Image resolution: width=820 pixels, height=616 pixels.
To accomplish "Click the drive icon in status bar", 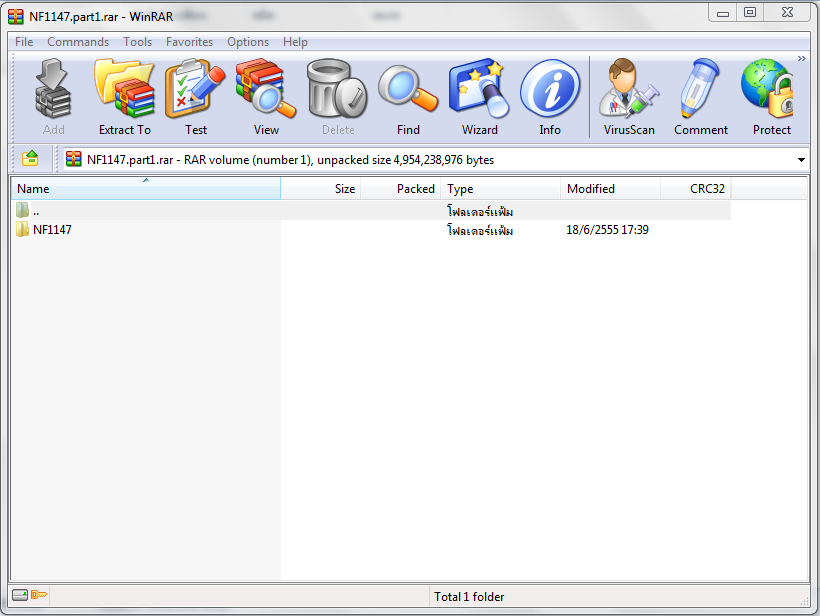I will pyautogui.click(x=20, y=595).
